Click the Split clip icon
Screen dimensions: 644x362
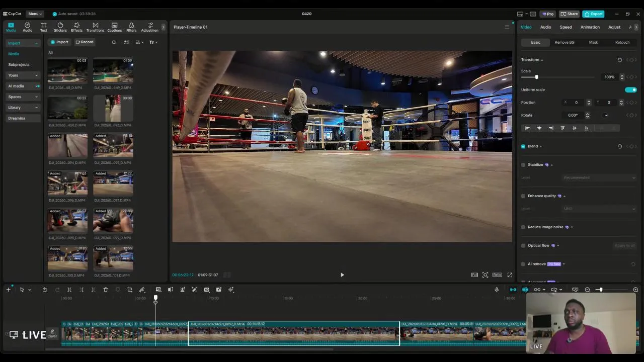point(69,290)
